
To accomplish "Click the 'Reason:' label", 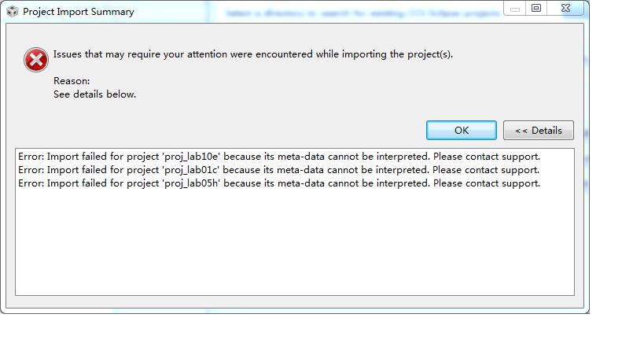I will (x=72, y=81).
